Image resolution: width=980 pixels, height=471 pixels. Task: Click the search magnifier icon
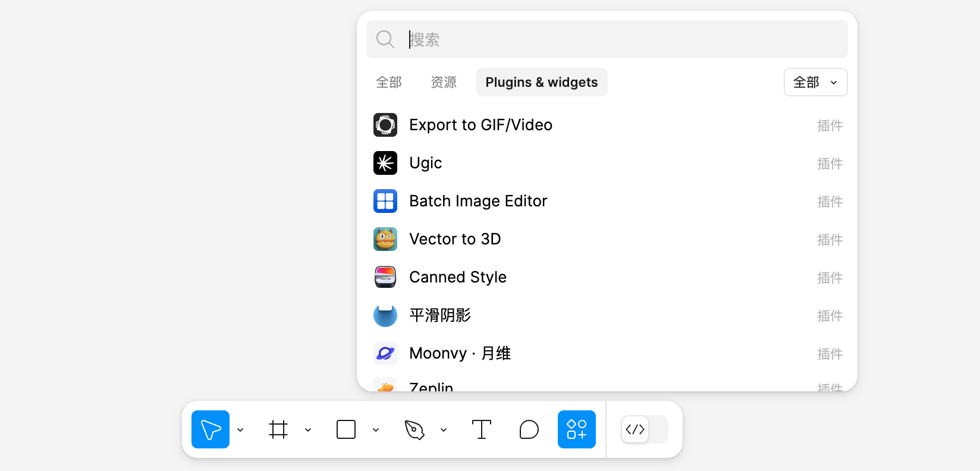tap(385, 39)
